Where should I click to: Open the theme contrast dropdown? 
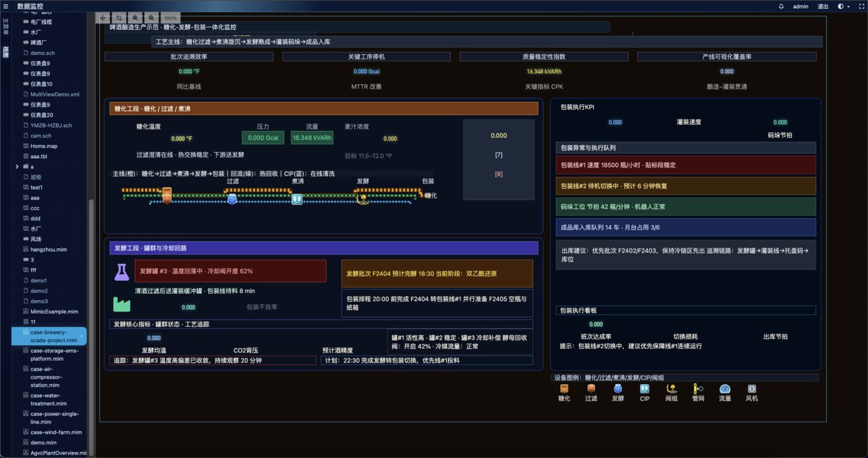(844, 6)
